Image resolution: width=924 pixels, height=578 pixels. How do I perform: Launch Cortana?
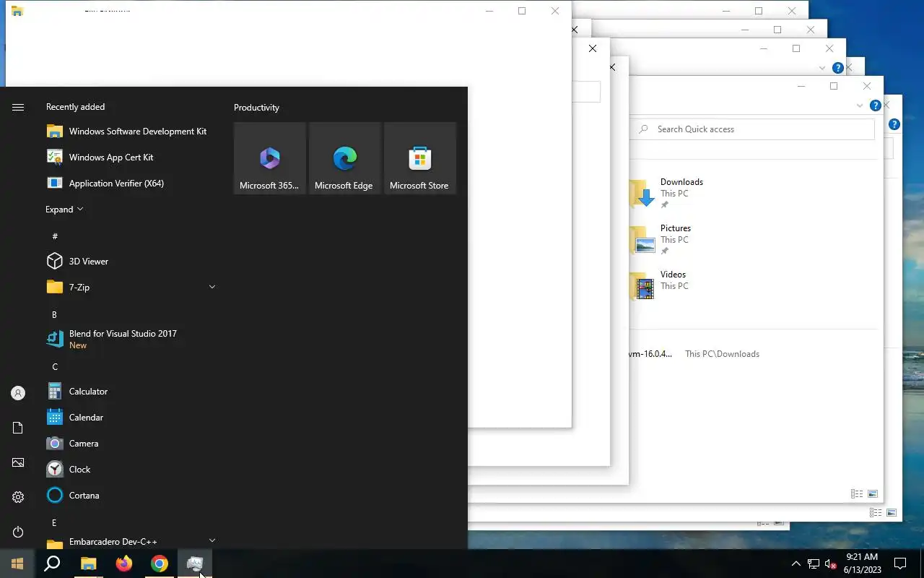coord(130,496)
